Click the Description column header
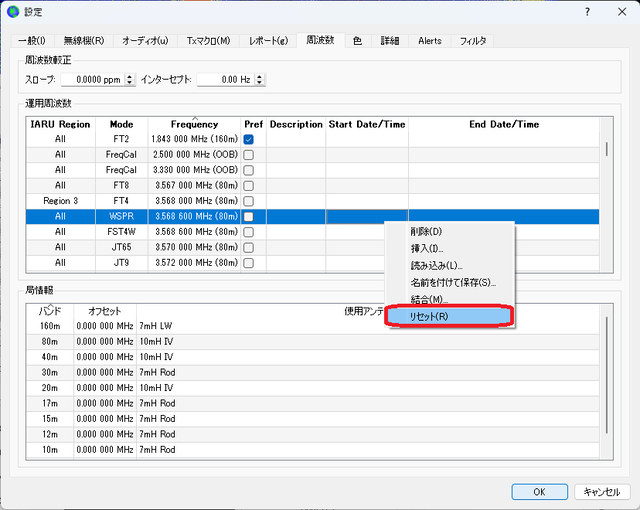Screen dimensions: 640x510 pos(296,124)
